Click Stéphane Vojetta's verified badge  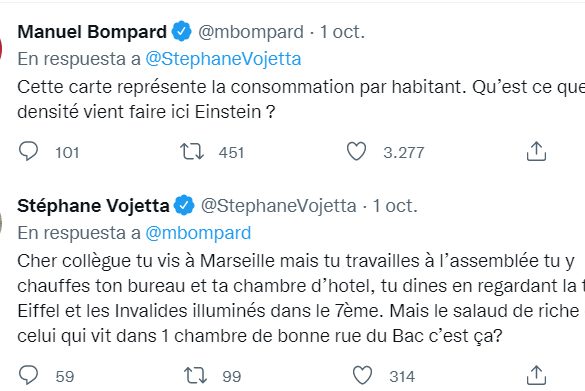point(184,205)
